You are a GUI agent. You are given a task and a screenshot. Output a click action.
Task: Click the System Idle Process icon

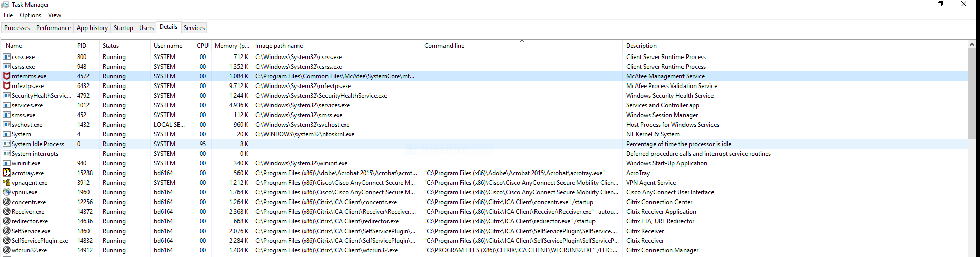[x=7, y=144]
